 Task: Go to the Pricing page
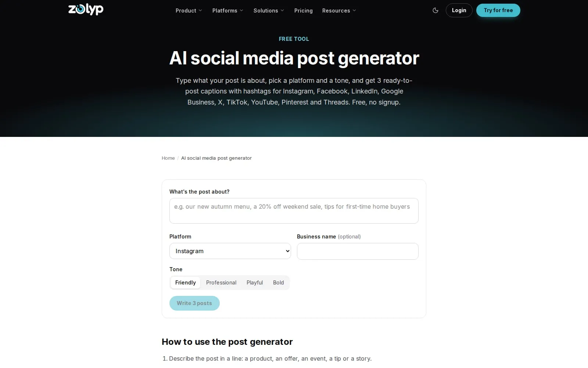click(x=304, y=11)
